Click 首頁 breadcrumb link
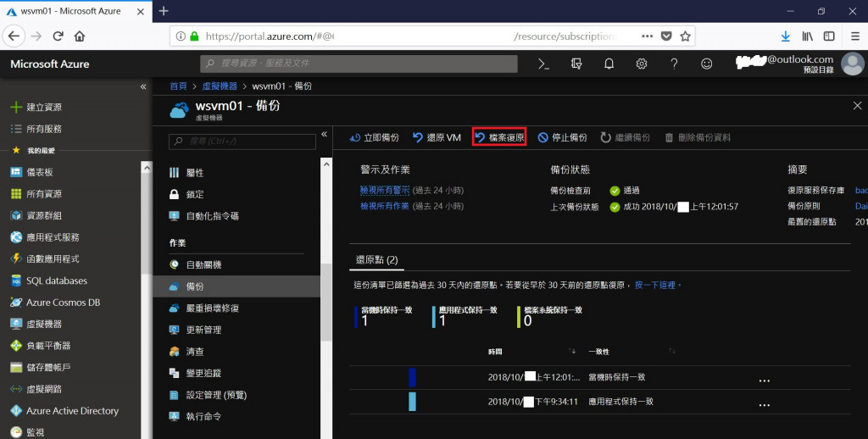This screenshot has height=439, width=868. click(178, 86)
